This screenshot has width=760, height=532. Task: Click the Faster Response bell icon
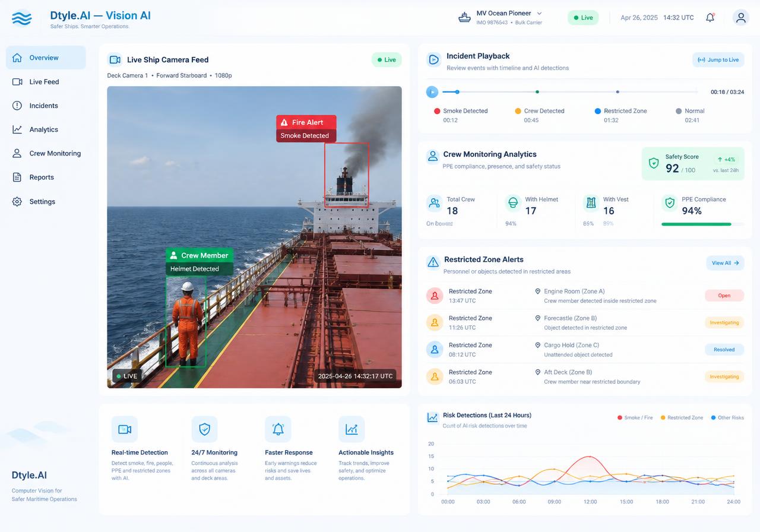278,429
